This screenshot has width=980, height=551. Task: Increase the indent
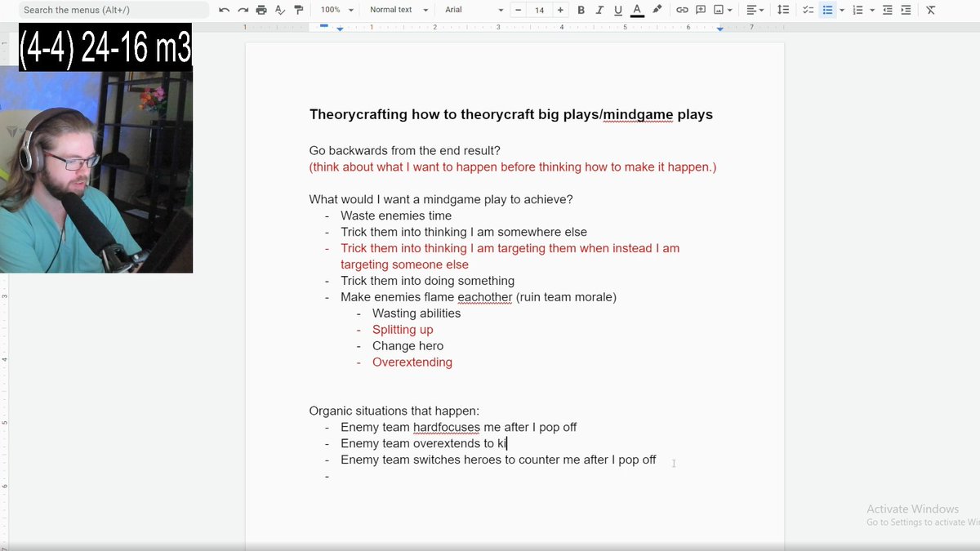tap(906, 10)
